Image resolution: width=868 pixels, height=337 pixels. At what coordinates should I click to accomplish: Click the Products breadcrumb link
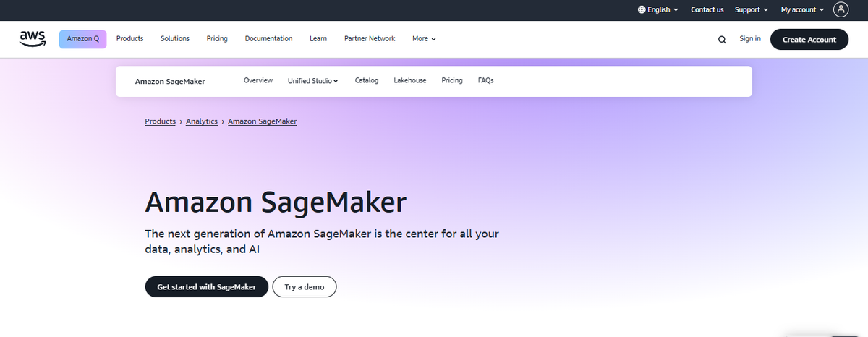tap(161, 121)
